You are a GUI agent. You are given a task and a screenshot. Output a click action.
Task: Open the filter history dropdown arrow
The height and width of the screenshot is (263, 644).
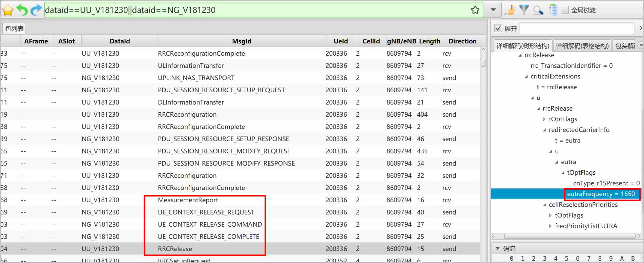[x=493, y=10]
